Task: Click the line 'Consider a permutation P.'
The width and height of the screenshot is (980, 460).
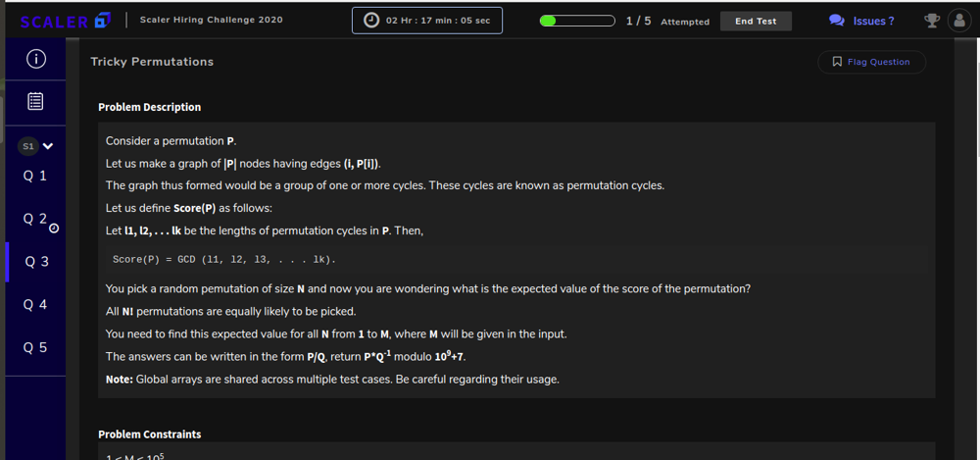Action: (x=171, y=141)
